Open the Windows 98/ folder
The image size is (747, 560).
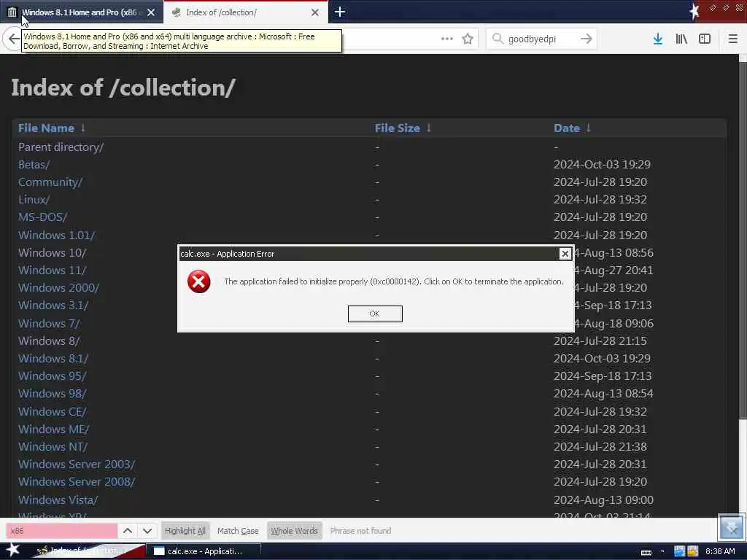pos(52,394)
